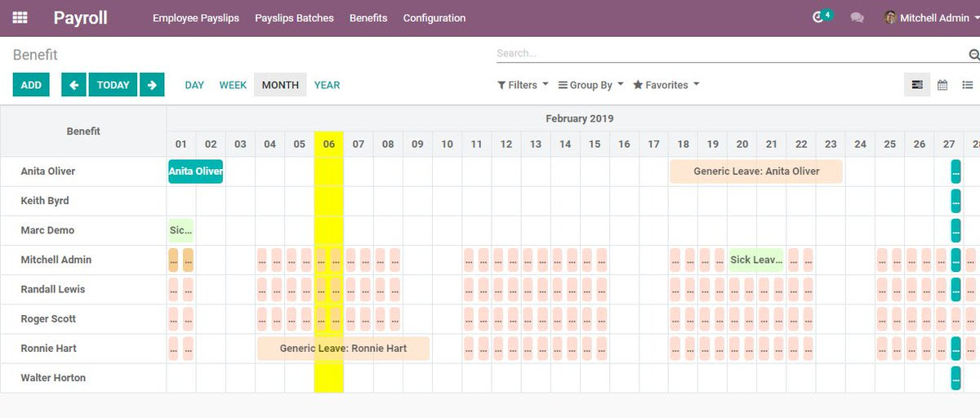The width and height of the screenshot is (980, 418).
Task: Expand the Filters dropdown
Action: coord(522,85)
